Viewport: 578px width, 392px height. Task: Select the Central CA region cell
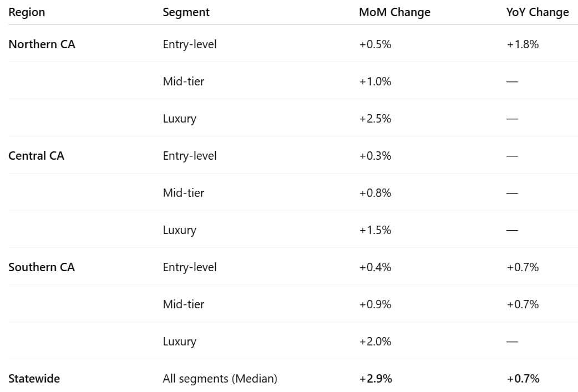click(36, 156)
